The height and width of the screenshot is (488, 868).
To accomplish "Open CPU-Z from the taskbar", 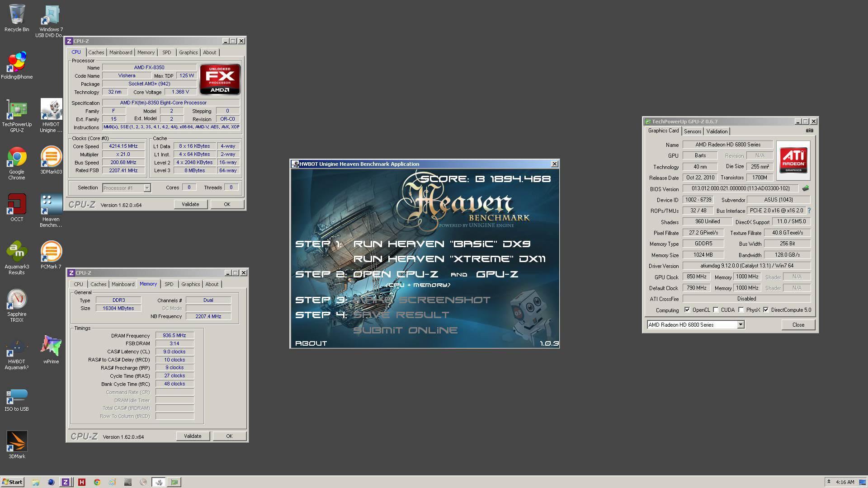I will point(66,482).
